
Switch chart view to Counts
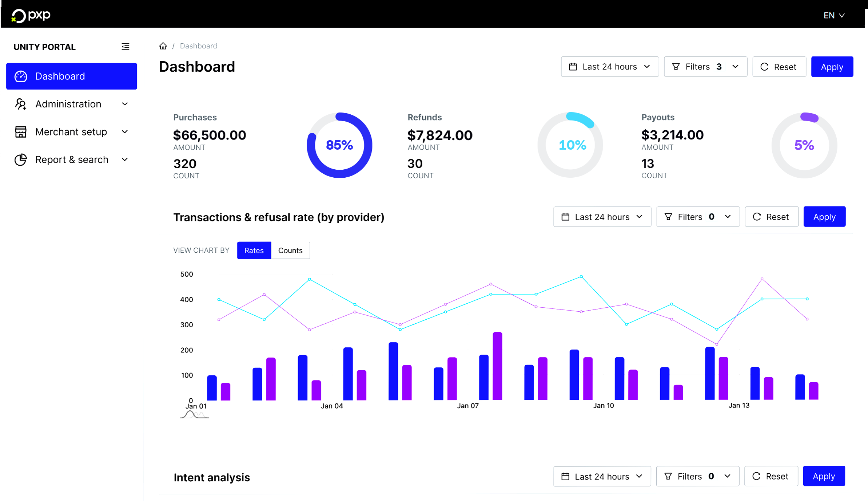click(290, 250)
